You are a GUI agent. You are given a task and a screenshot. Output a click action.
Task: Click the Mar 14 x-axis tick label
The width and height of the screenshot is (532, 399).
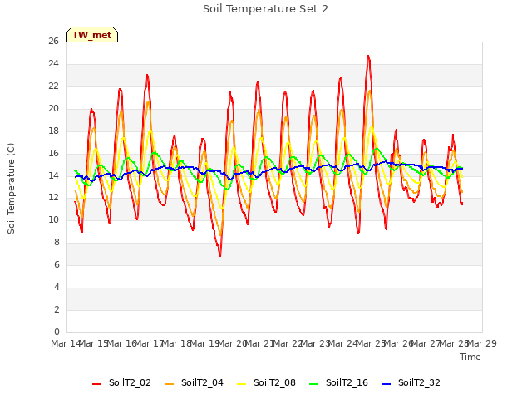click(x=66, y=343)
